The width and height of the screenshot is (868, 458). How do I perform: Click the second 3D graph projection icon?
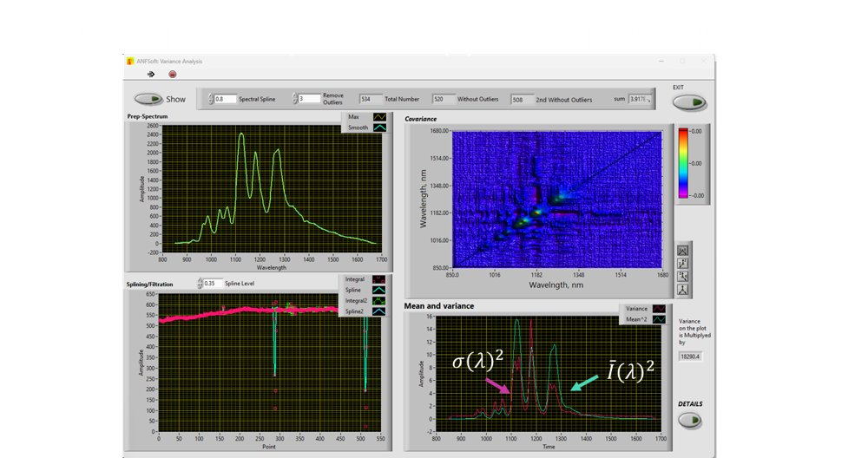click(682, 264)
